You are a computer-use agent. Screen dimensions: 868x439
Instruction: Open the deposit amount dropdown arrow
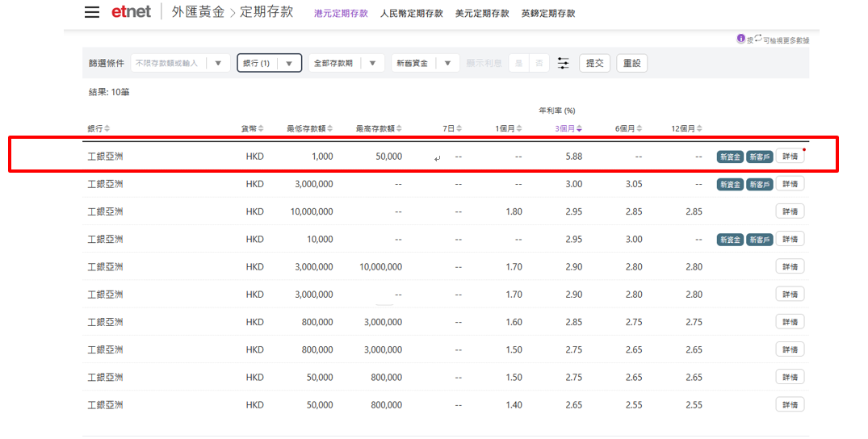click(218, 63)
